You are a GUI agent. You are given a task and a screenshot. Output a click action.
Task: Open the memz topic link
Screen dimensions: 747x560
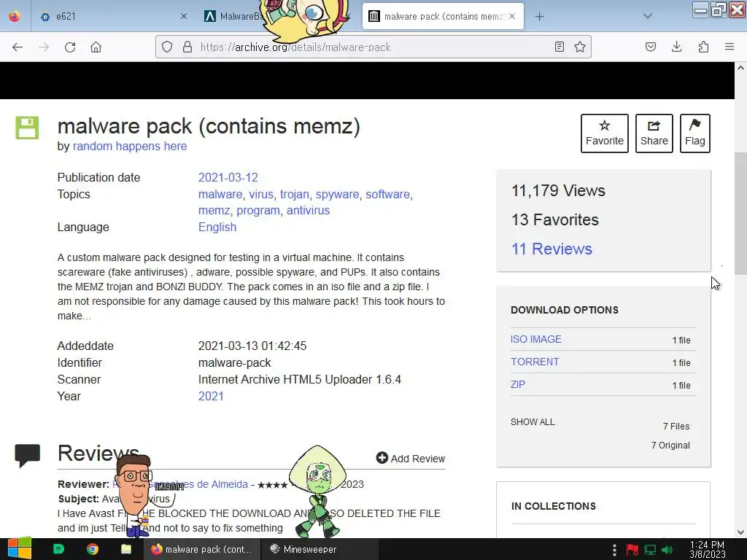point(214,211)
